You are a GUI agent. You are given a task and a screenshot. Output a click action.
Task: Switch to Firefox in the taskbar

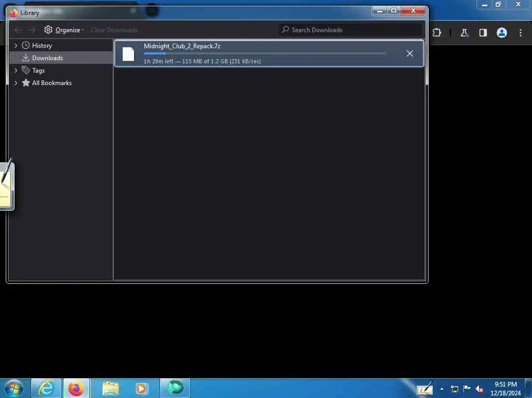[76, 388]
